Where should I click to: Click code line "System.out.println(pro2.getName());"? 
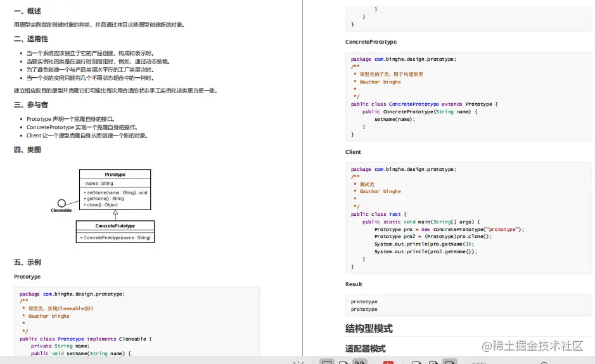[x=426, y=252]
